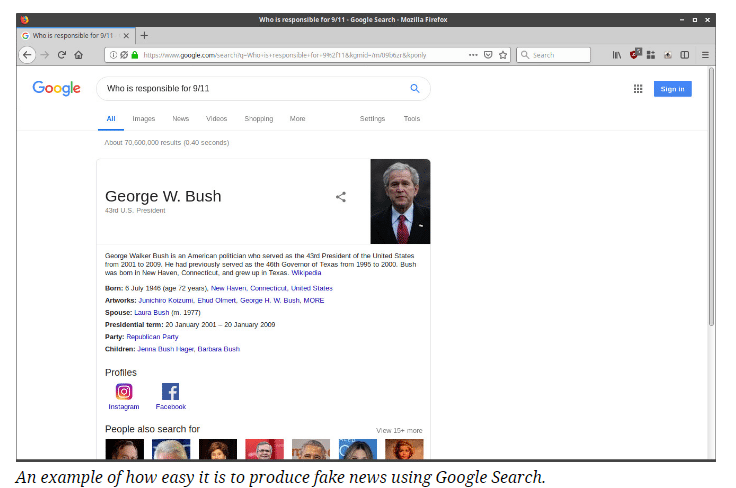Image resolution: width=736 pixels, height=488 pixels.
Task: Open the Laura Bush spouse link
Action: pos(152,313)
